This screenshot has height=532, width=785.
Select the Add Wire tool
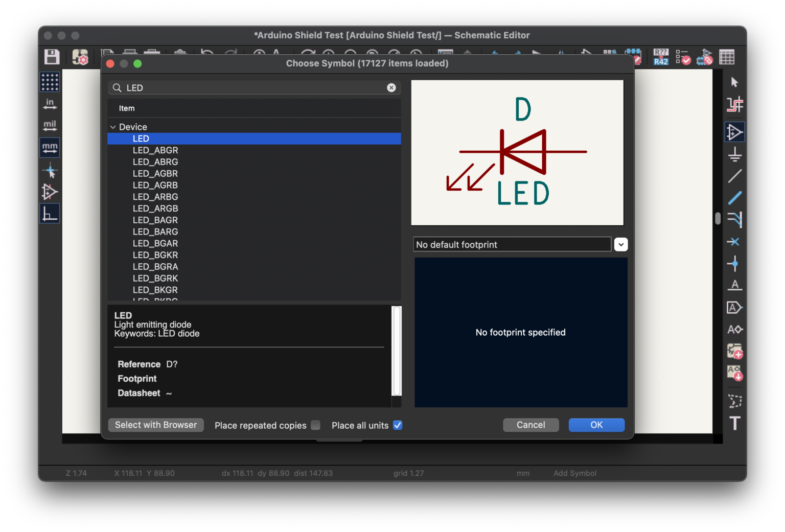734,176
